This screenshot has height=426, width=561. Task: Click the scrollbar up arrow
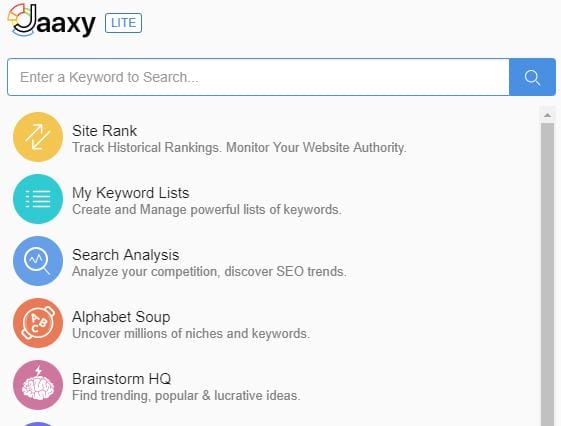click(547, 115)
